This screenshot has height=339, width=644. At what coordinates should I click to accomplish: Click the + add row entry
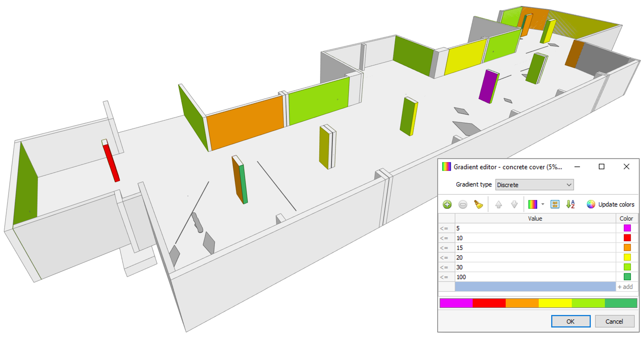pyautogui.click(x=625, y=287)
